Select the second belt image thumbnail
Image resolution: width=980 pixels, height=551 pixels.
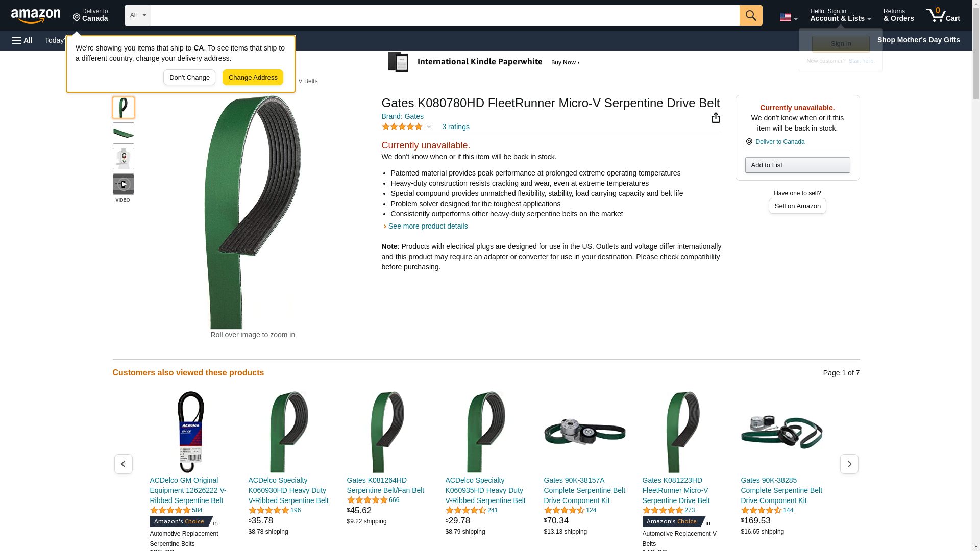[123, 133]
